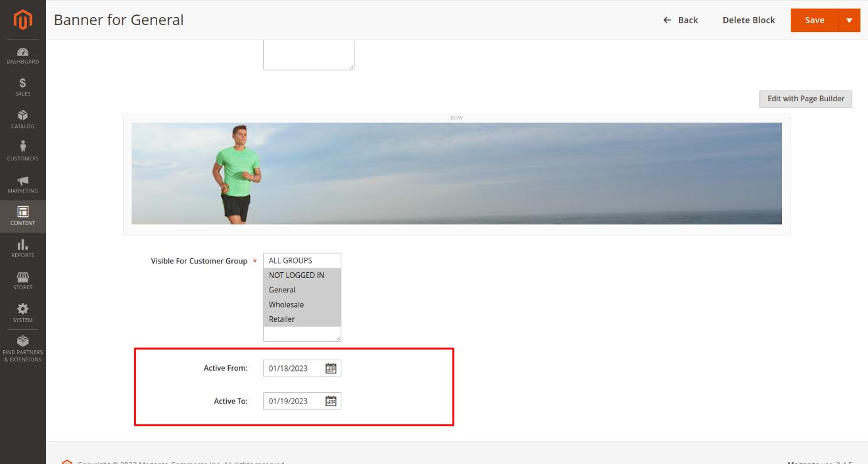This screenshot has height=464, width=868.
Task: Open the Customers sidebar icon
Action: 23,152
